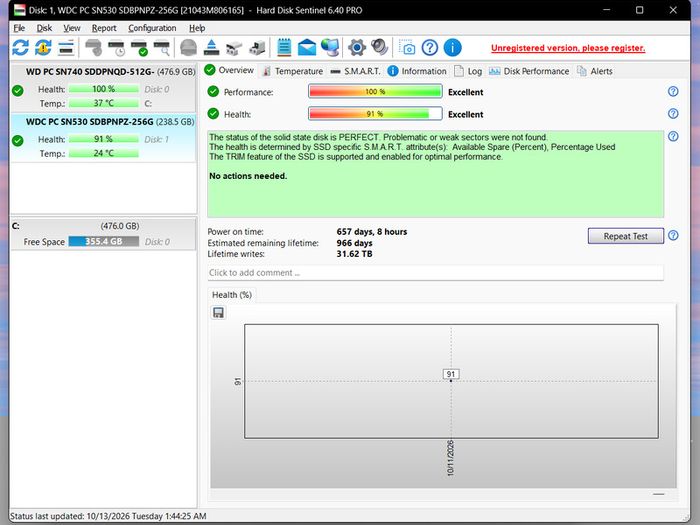Click the Help question mark toolbar icon
The width and height of the screenshot is (700, 525).
click(430, 47)
